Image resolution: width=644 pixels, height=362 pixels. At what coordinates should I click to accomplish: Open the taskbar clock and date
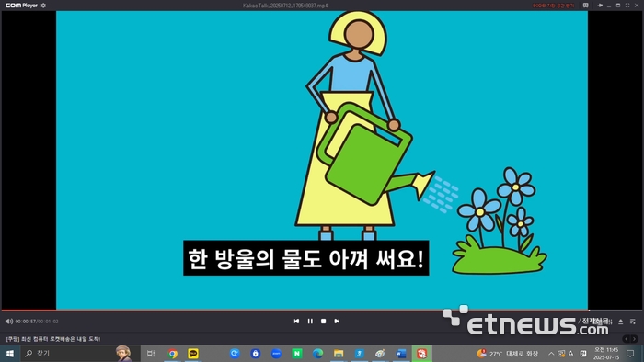click(x=606, y=354)
